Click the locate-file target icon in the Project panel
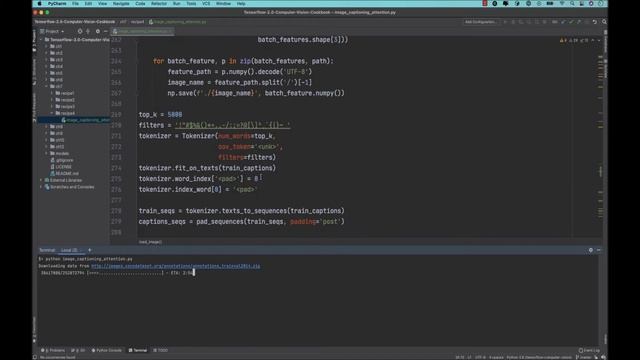Screen dimensions: 640x360 pos(80,31)
